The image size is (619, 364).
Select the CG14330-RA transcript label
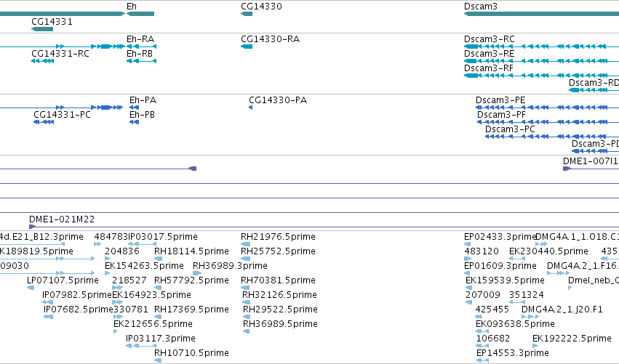tap(270, 39)
